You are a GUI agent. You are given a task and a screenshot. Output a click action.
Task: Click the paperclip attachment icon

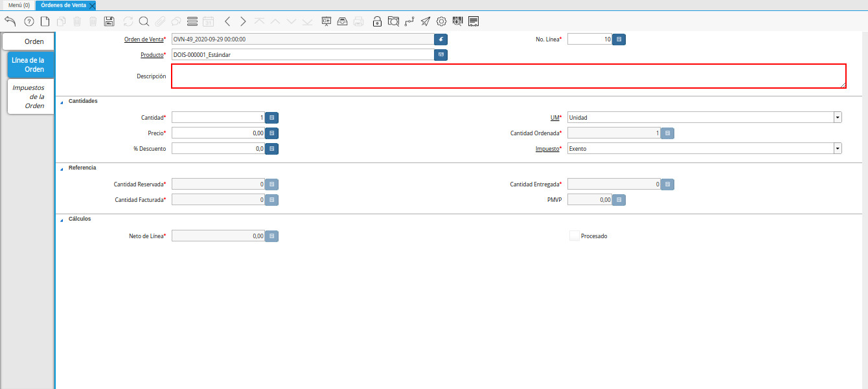point(160,21)
